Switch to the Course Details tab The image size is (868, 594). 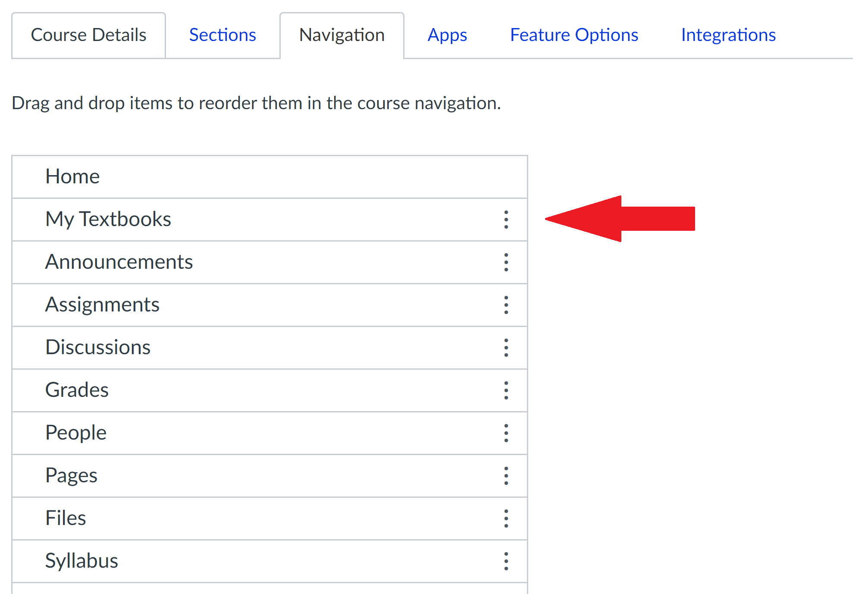tap(89, 35)
